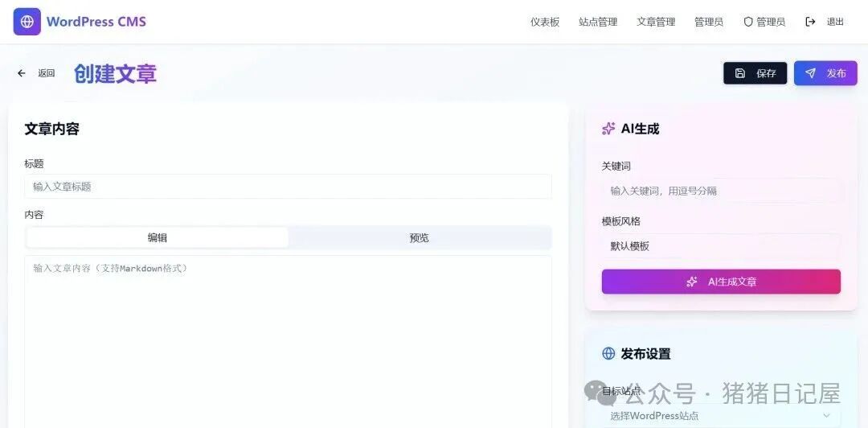Switch to the 编辑 tab

pos(158,238)
